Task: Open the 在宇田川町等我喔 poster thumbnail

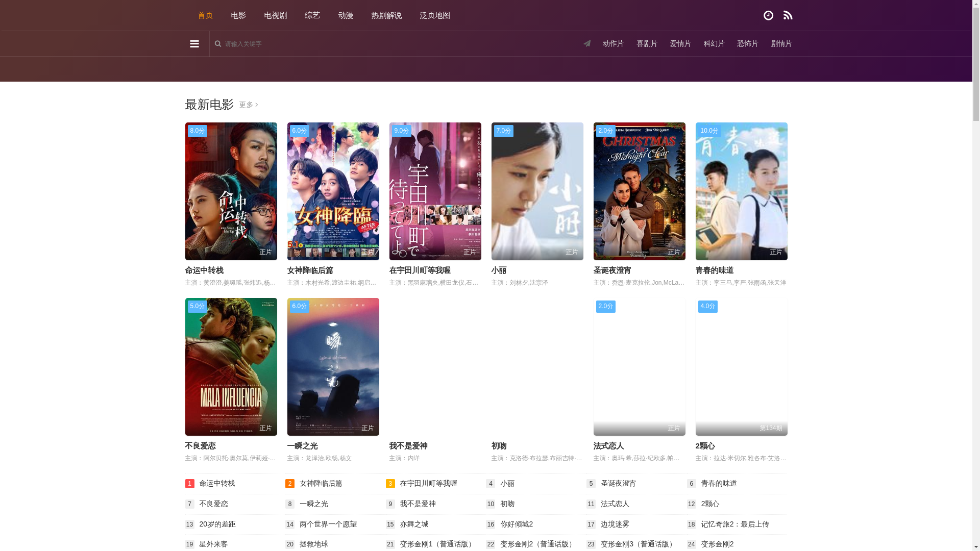Action: 435,191
